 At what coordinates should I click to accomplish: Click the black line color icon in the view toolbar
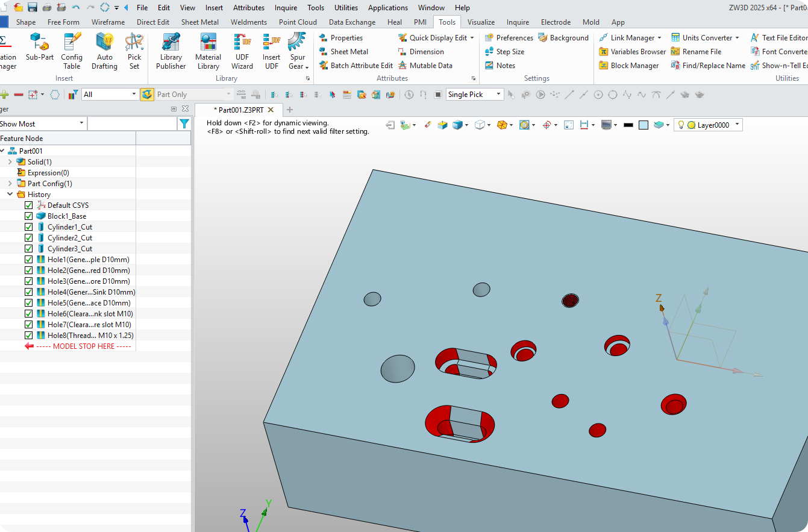628,125
